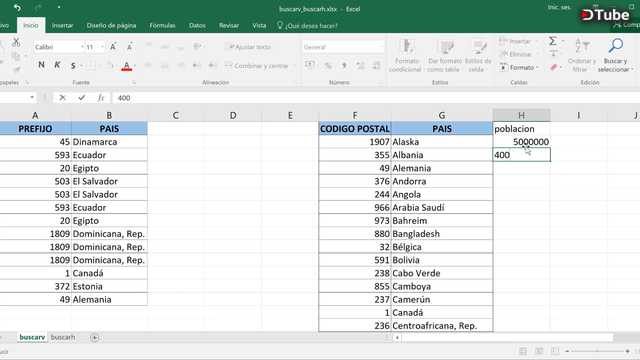Screen dimensions: 640x360
Task: Click the PREFIJO header cell
Action: click(x=35, y=129)
